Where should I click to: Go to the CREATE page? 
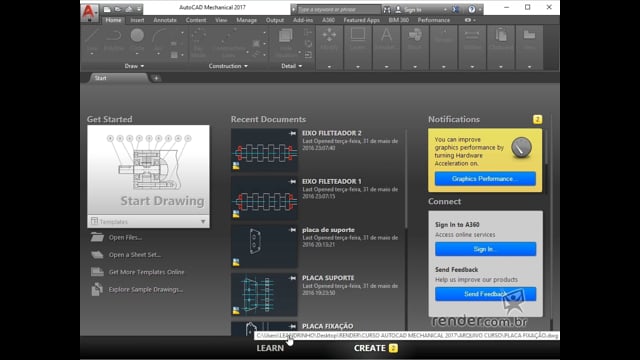(x=370, y=348)
